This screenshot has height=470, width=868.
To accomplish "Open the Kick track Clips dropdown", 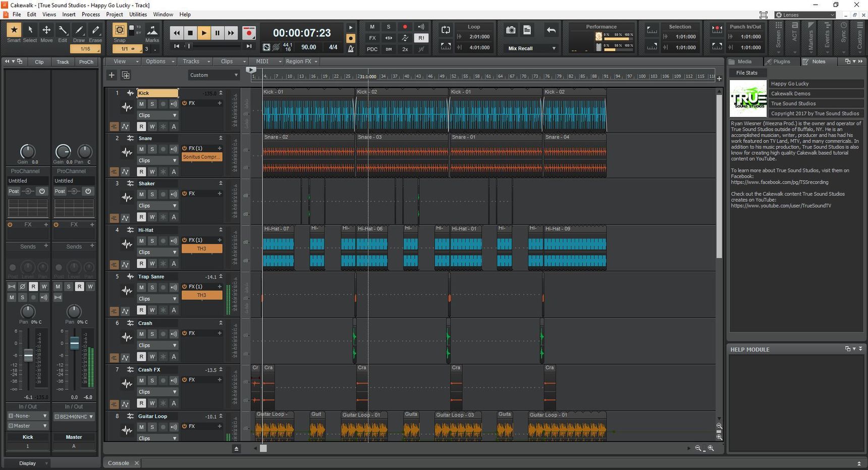I will coord(157,115).
